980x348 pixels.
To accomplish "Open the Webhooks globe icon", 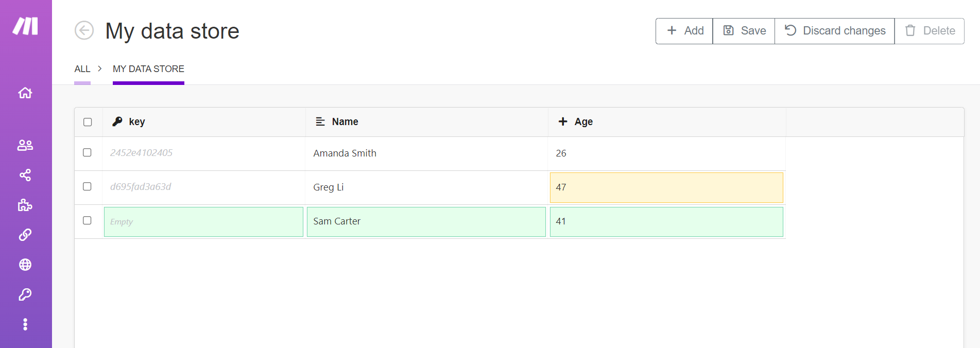I will click(x=25, y=265).
